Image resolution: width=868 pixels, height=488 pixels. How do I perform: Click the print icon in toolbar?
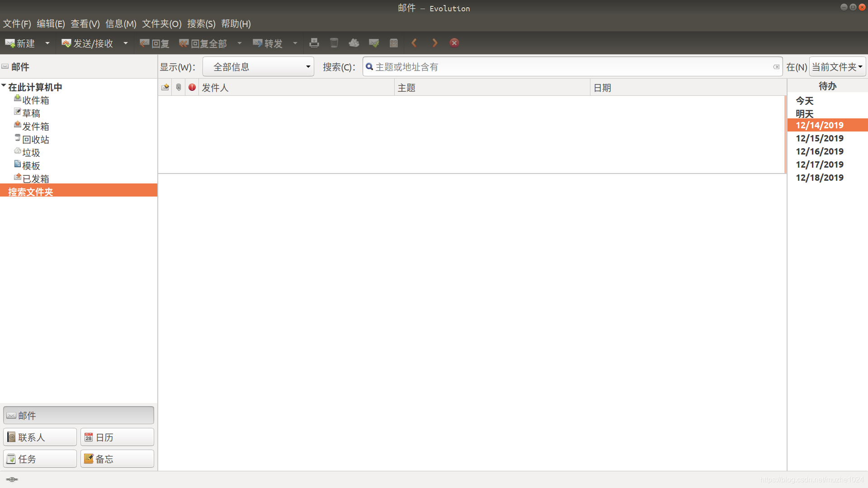pyautogui.click(x=314, y=43)
